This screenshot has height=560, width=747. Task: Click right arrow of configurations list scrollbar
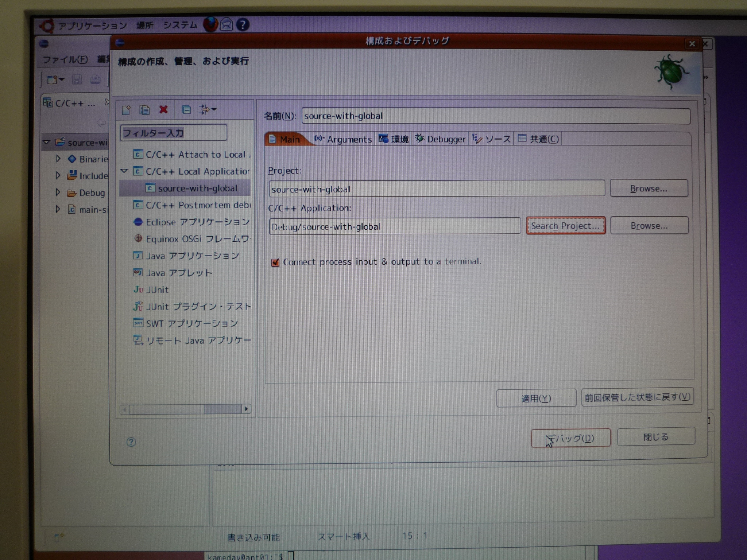(x=247, y=409)
